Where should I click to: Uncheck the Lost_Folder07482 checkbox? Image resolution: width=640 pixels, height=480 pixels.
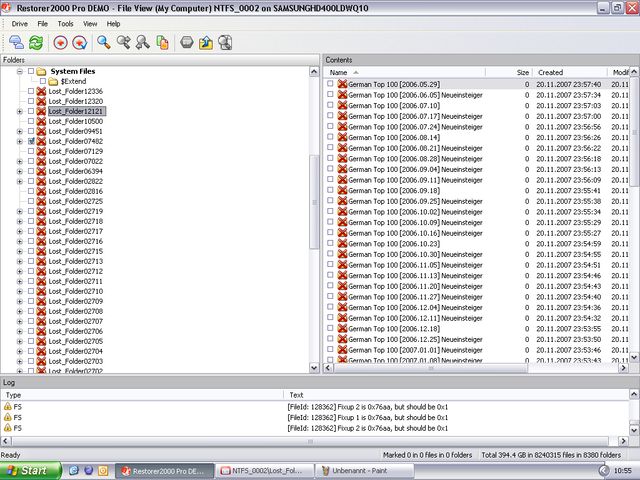tap(31, 141)
